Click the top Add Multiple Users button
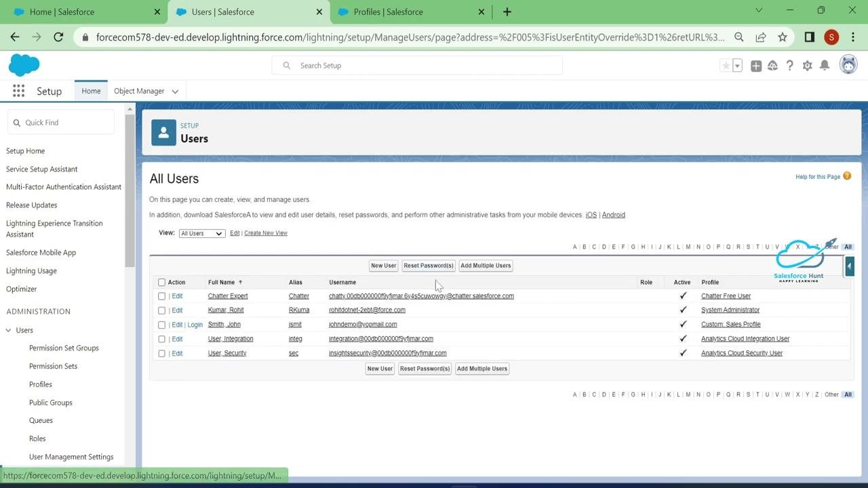 click(486, 266)
